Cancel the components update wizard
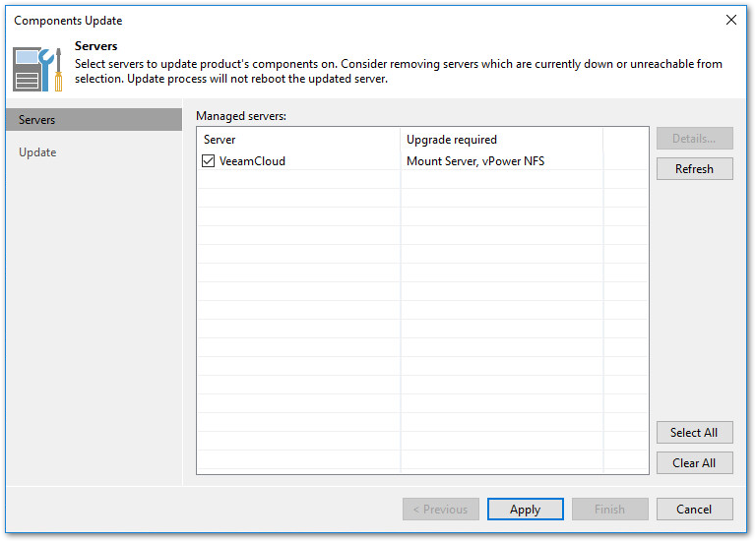756x542 pixels. pos(694,510)
